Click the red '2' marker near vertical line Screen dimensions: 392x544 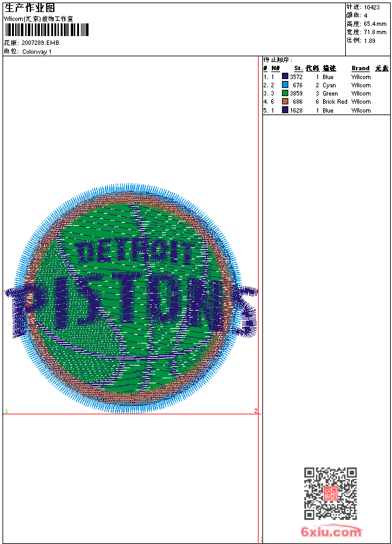click(x=255, y=411)
